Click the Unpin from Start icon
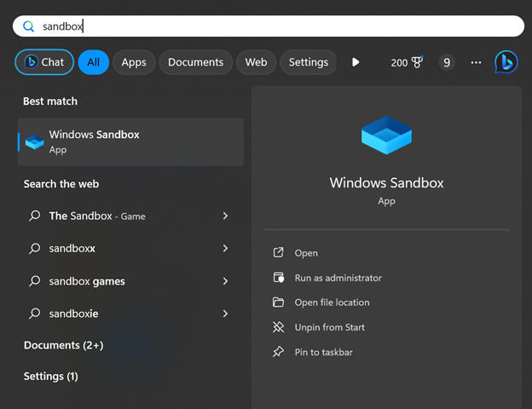 coord(278,327)
